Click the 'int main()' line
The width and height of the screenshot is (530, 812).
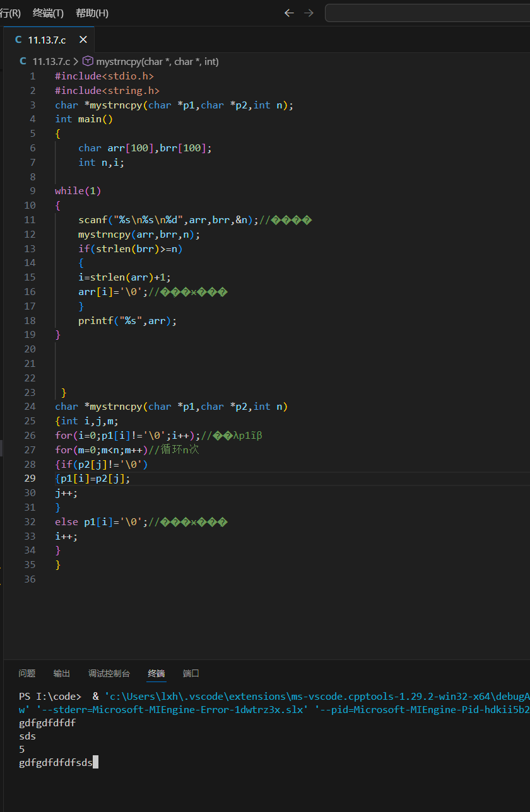[x=83, y=119]
